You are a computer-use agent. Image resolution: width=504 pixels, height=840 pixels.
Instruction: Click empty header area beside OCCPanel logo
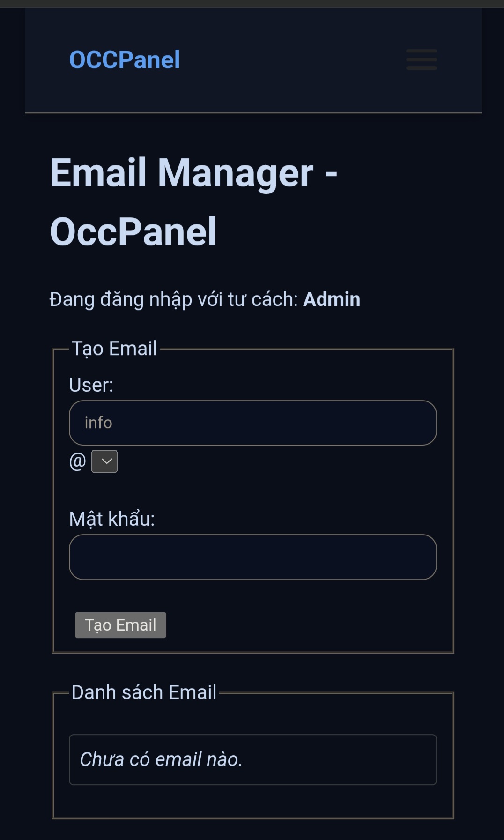(x=290, y=59)
